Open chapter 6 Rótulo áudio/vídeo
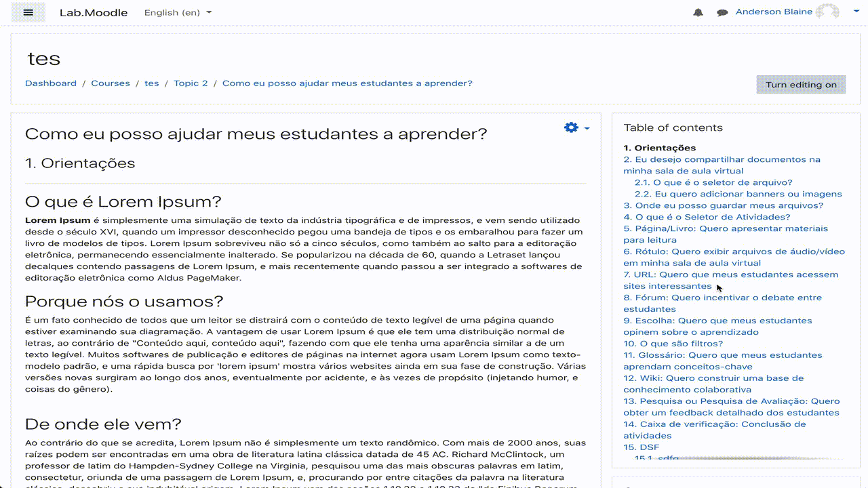868x488 pixels. [x=734, y=257]
